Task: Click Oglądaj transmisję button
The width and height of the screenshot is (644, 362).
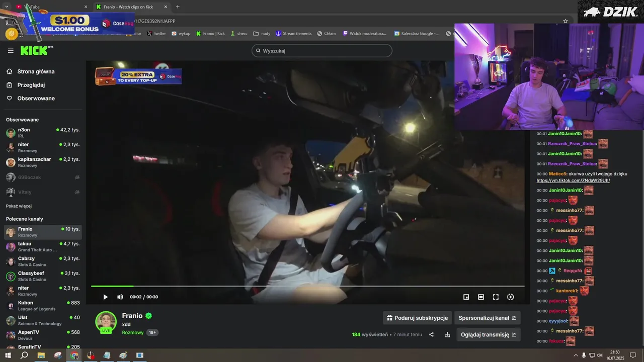Action: click(489, 334)
